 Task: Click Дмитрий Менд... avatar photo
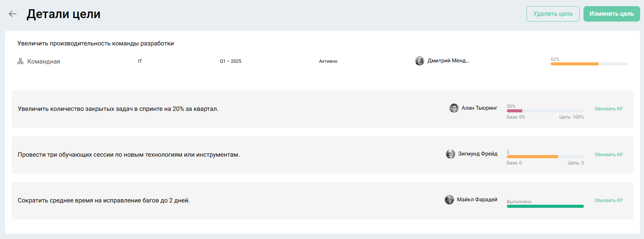419,61
